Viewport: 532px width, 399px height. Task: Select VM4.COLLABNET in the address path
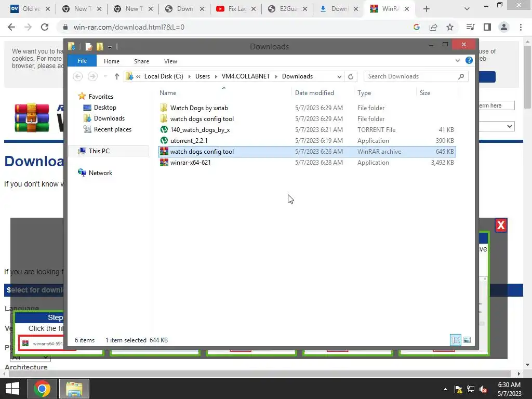[x=246, y=76]
